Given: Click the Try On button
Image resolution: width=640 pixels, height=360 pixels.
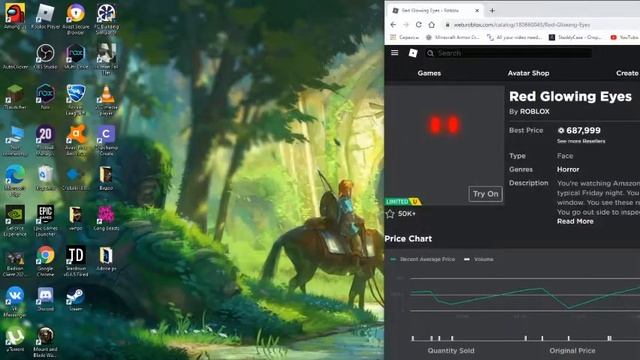Looking at the screenshot, I should point(485,194).
